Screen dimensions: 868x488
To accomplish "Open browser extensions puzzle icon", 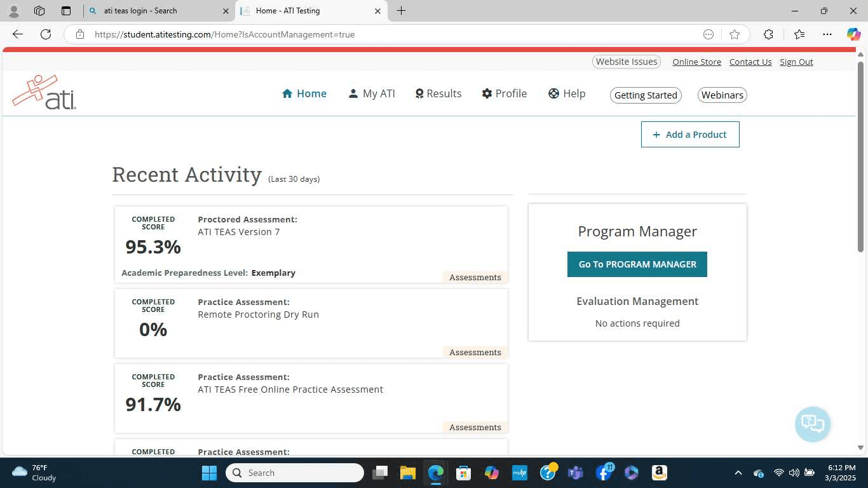I will 768,34.
